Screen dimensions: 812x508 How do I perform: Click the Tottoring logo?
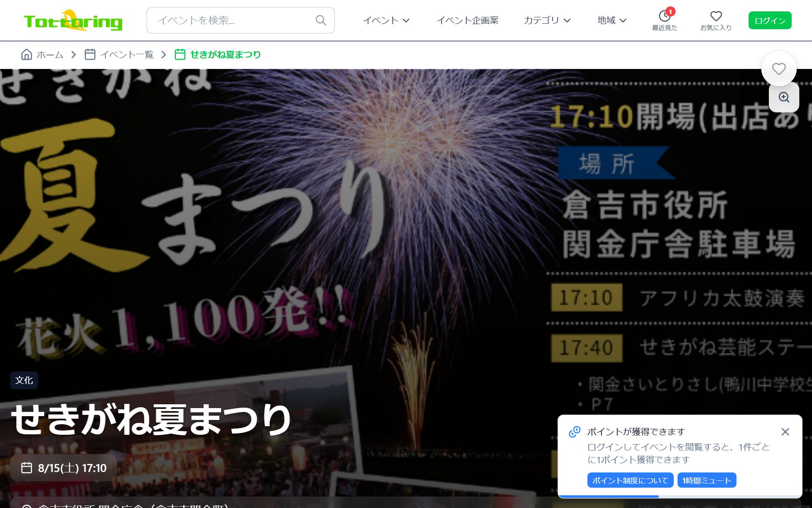[x=73, y=20]
